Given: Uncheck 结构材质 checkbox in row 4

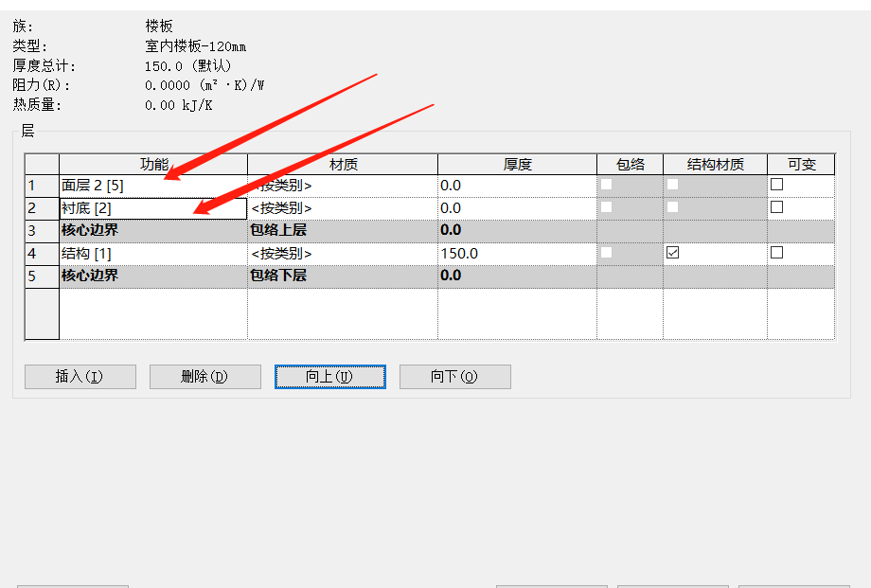Looking at the screenshot, I should click(x=673, y=253).
